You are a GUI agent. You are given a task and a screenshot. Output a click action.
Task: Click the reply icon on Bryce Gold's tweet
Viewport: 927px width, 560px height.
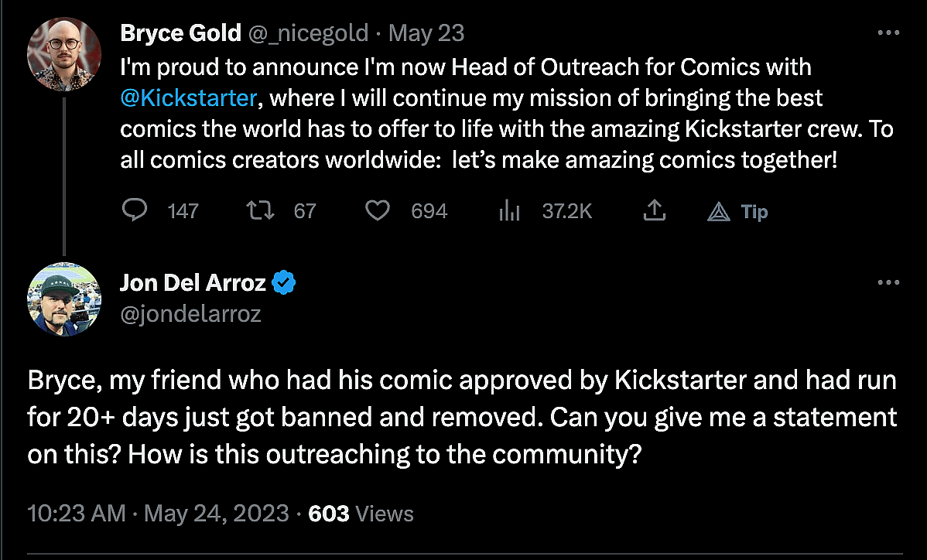pos(135,210)
